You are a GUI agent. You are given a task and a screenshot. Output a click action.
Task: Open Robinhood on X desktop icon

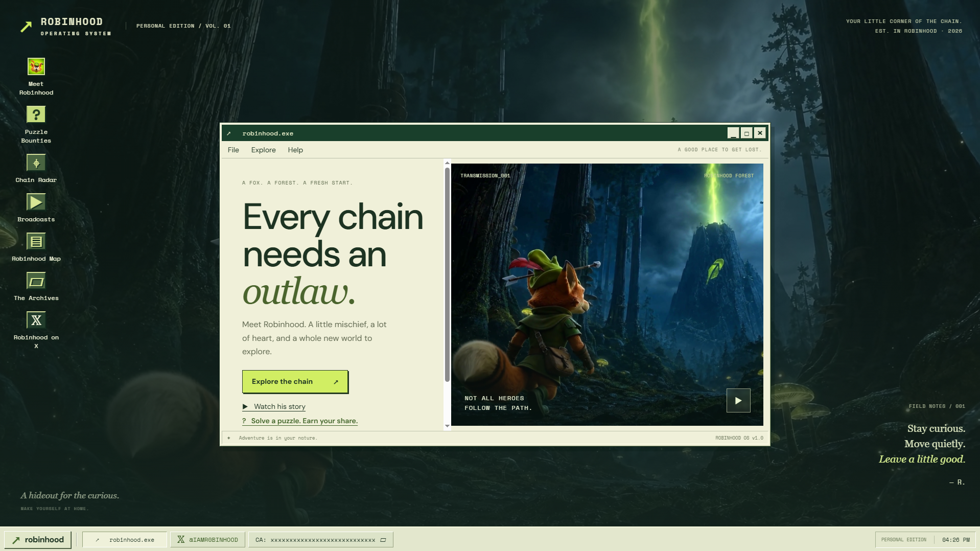tap(36, 320)
